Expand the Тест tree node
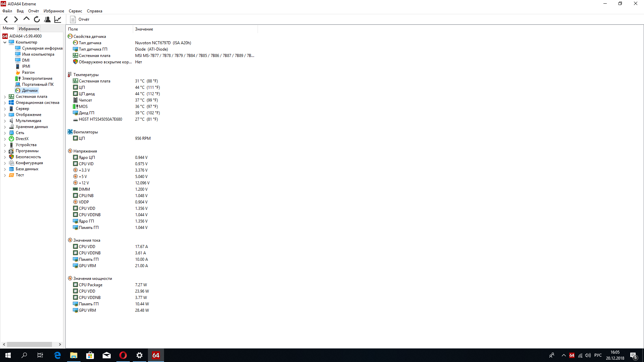 click(5, 175)
